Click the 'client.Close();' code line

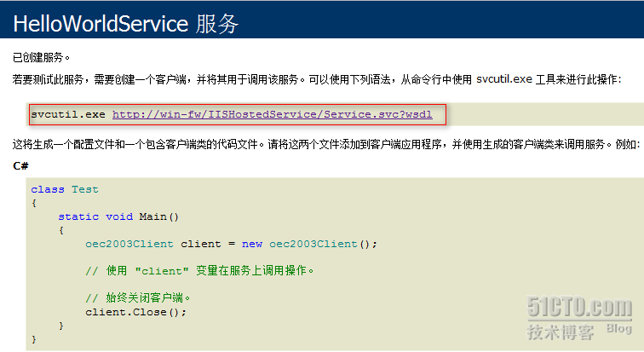pyautogui.click(x=135, y=312)
